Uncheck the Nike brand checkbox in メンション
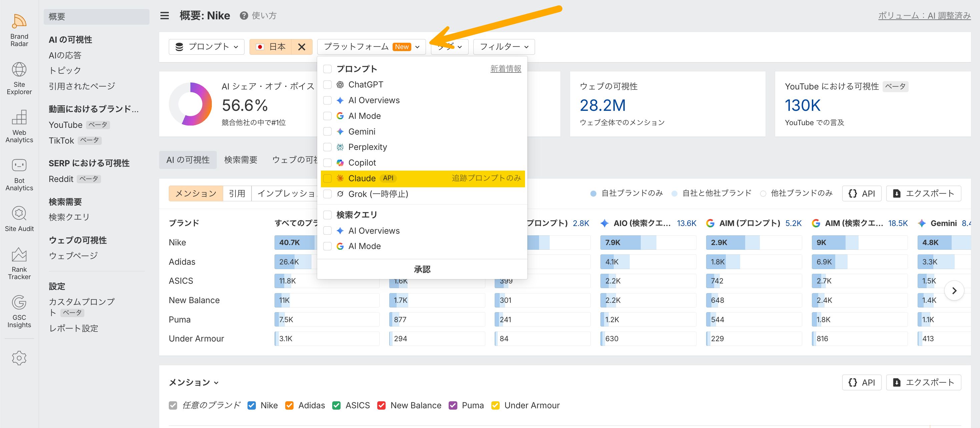This screenshot has width=980, height=428. (x=252, y=406)
